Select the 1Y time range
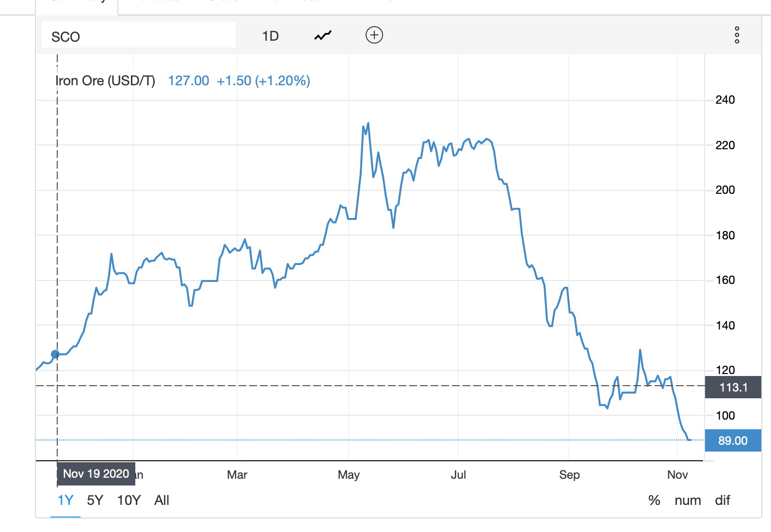 [65, 501]
